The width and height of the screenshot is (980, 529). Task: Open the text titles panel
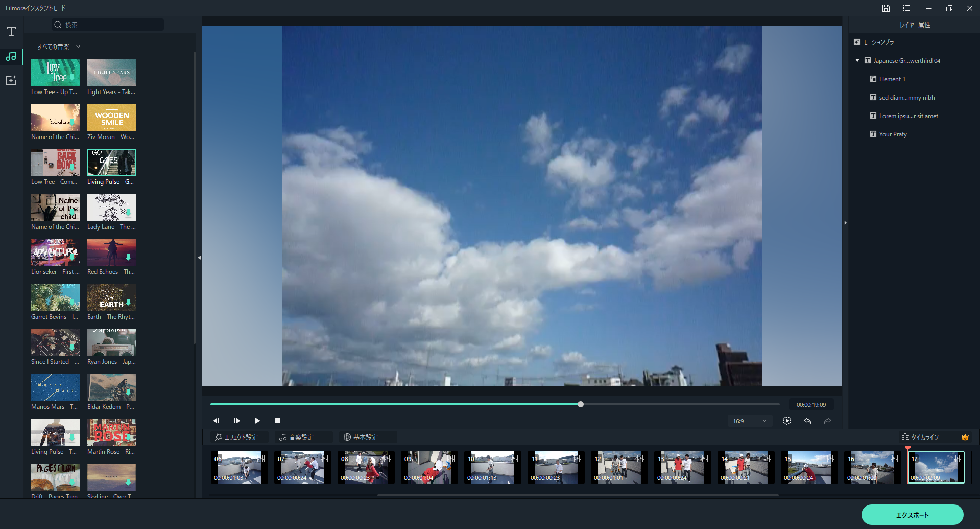pos(11,31)
